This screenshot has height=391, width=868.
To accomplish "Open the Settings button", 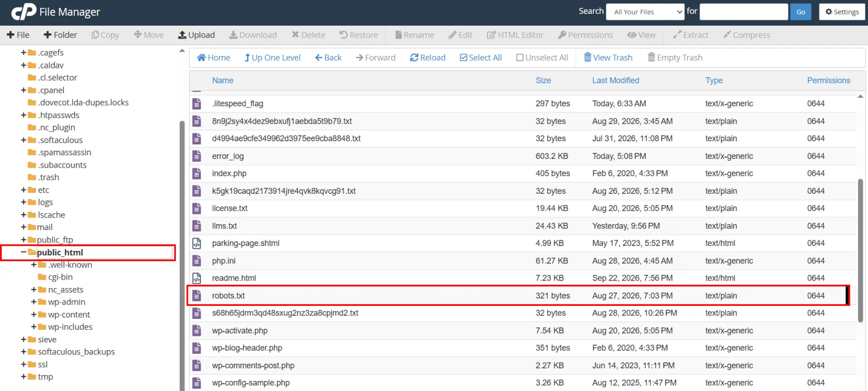I will (842, 12).
